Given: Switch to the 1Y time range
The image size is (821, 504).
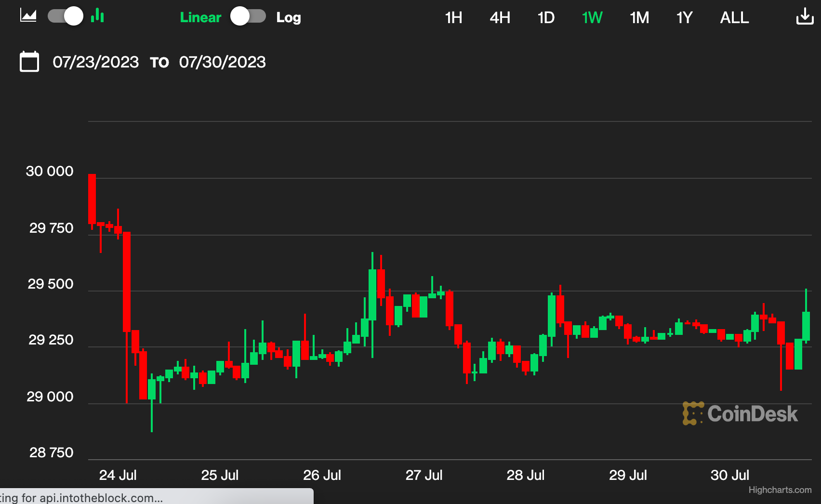Looking at the screenshot, I should tap(684, 18).
